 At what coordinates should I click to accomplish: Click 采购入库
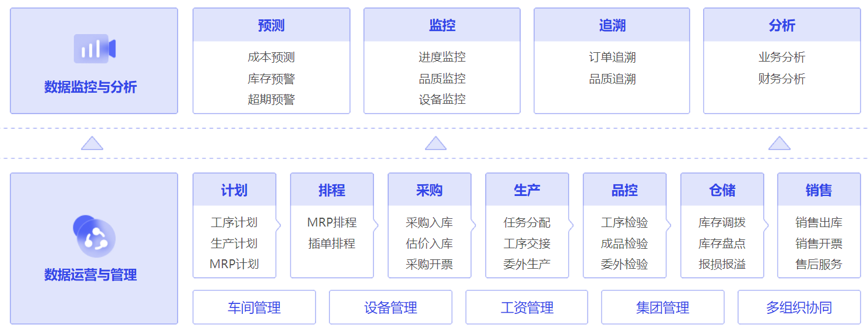pyautogui.click(x=429, y=222)
